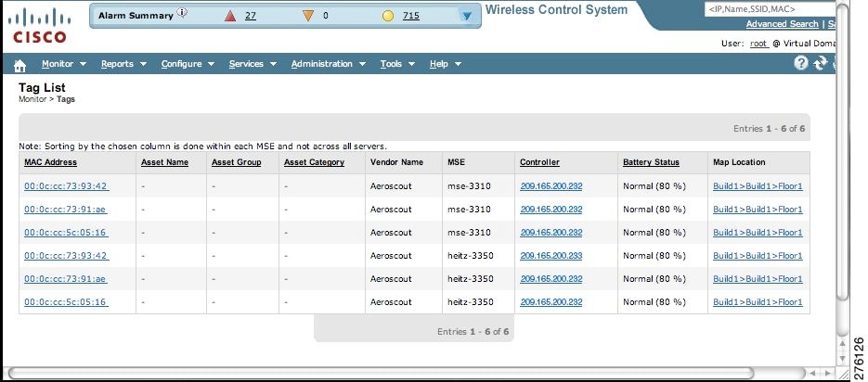Click the vertical scrollbar down arrow

click(842, 358)
